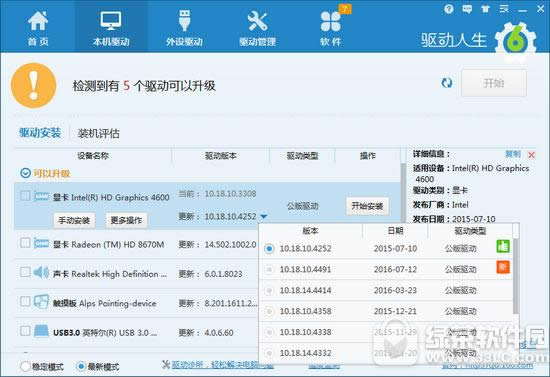Click the USB version 4.0.6.60 text
The width and height of the screenshot is (550, 377).
click(x=219, y=332)
